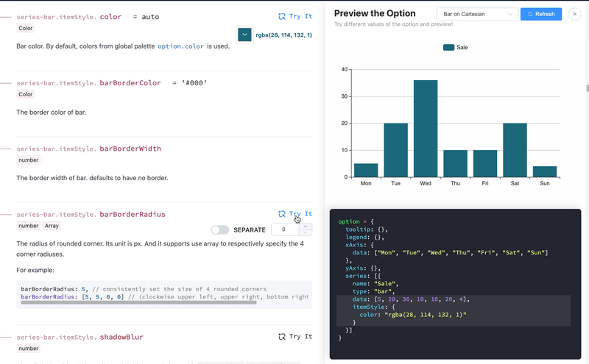Viewport: 589px width, 364px height.
Task: Click the rgba(28, 114, 132, 1) color value
Action: 283,35
